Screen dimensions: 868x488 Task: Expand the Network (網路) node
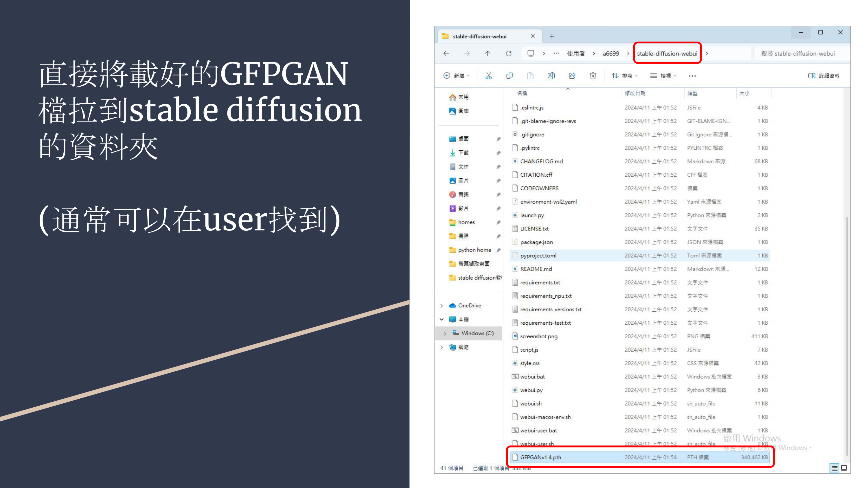coord(442,347)
